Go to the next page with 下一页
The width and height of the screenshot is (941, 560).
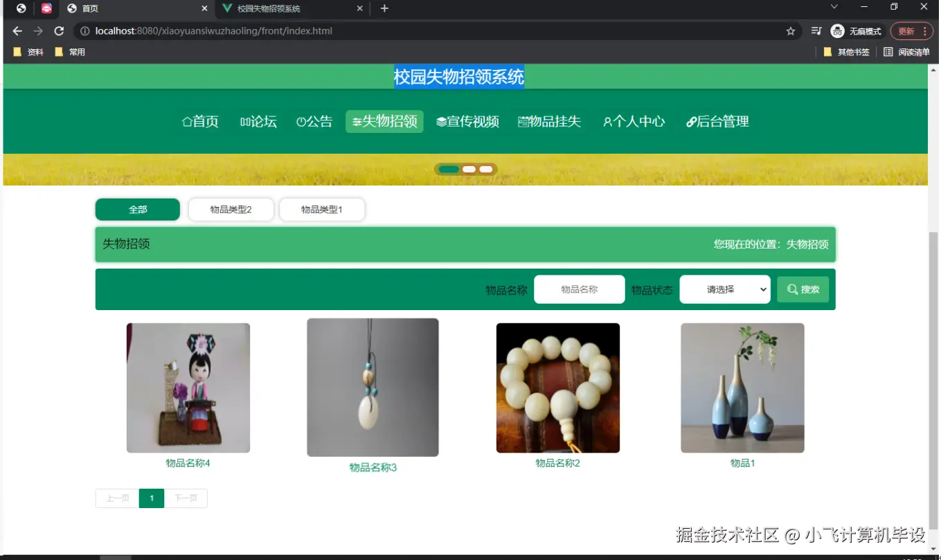186,498
